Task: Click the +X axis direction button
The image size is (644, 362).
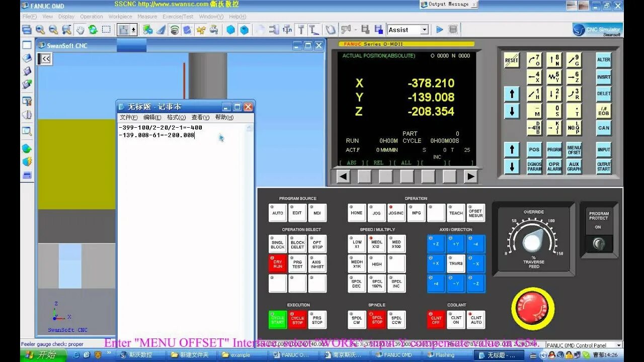Action: pyautogui.click(x=436, y=264)
